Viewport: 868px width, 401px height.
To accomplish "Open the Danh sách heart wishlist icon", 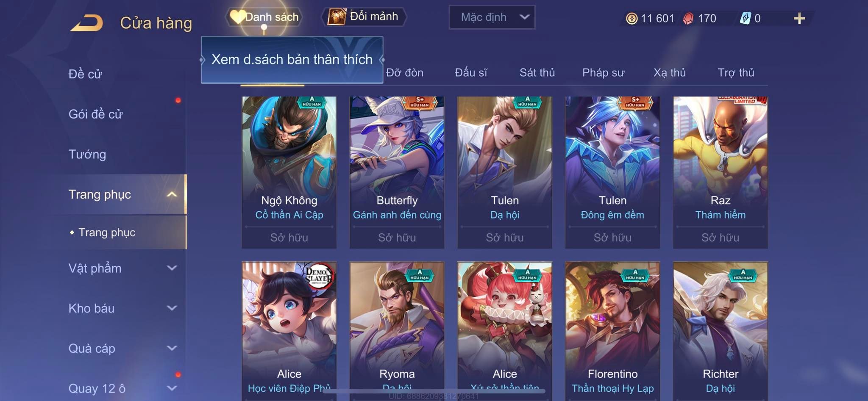I will click(238, 17).
